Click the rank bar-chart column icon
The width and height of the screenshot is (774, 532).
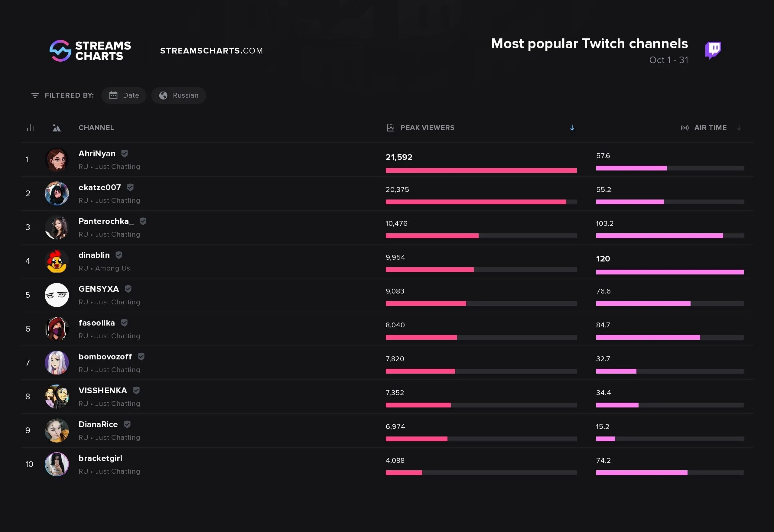coord(30,128)
